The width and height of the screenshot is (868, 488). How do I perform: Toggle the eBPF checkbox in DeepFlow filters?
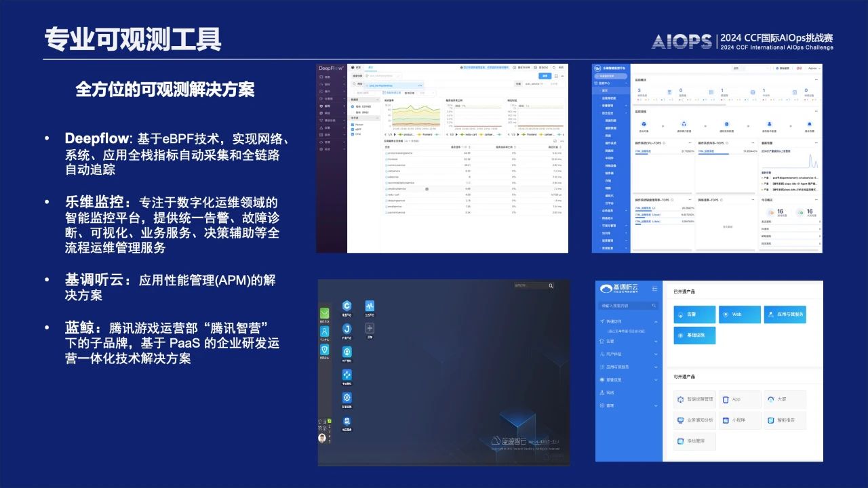[353, 129]
